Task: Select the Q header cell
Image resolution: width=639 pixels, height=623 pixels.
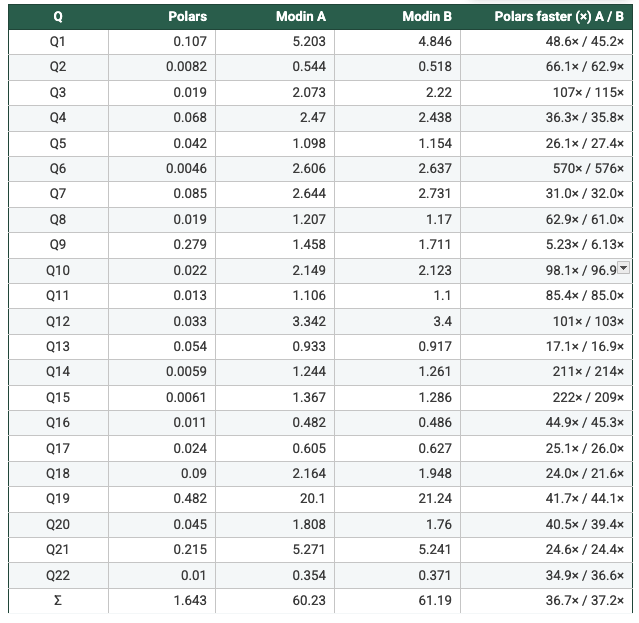Action: (57, 17)
